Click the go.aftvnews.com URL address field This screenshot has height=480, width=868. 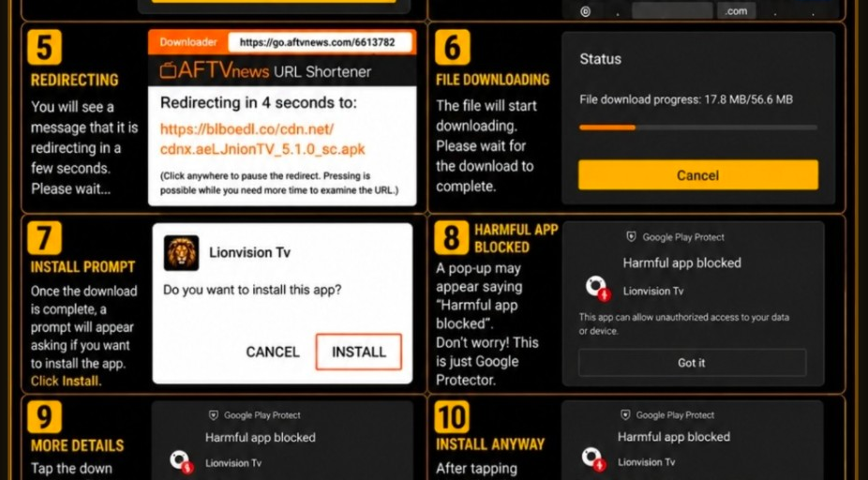click(x=320, y=42)
